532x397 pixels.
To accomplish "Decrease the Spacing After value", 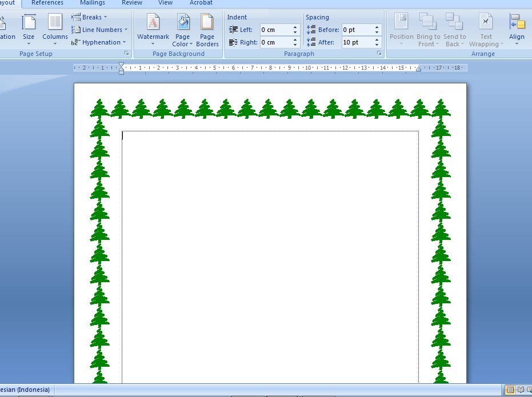I will tap(377, 45).
